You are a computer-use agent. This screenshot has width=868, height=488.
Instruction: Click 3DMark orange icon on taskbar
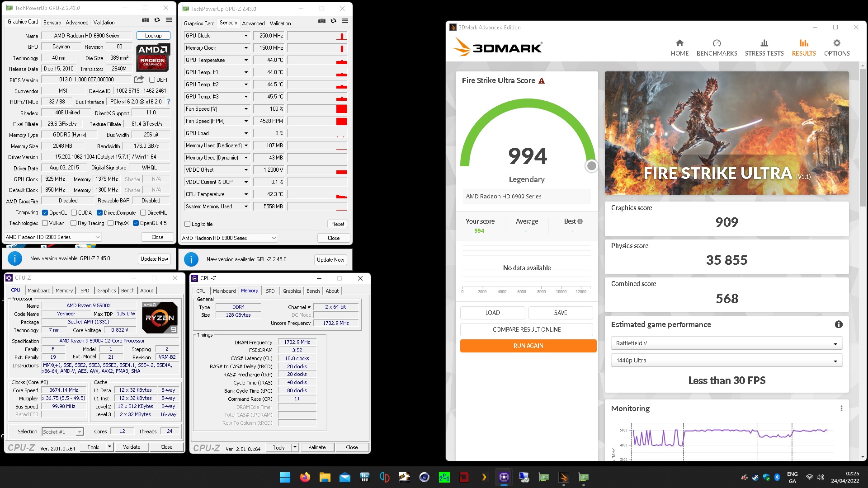pos(563,477)
